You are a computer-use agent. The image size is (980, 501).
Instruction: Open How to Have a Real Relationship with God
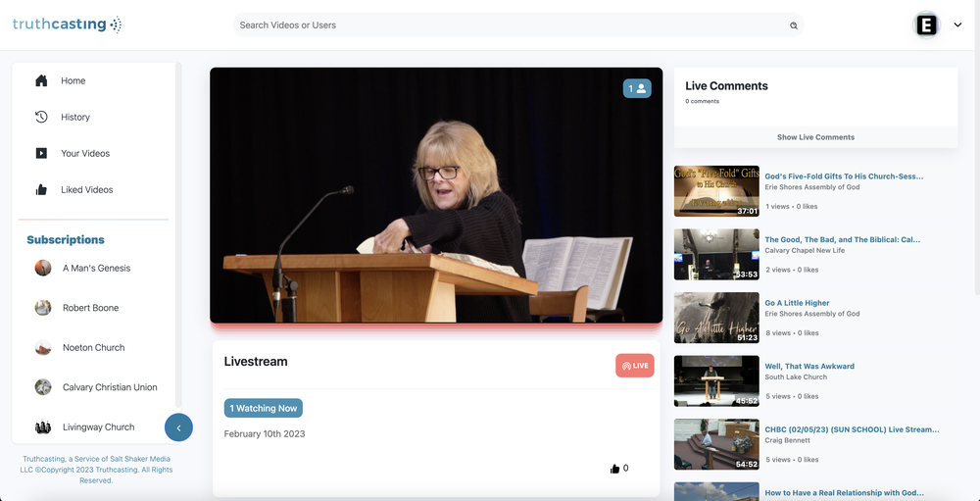pyautogui.click(x=844, y=493)
